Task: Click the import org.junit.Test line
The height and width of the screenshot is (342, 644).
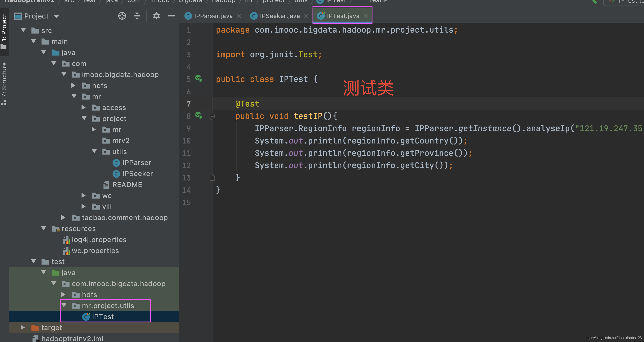Action: 269,54
